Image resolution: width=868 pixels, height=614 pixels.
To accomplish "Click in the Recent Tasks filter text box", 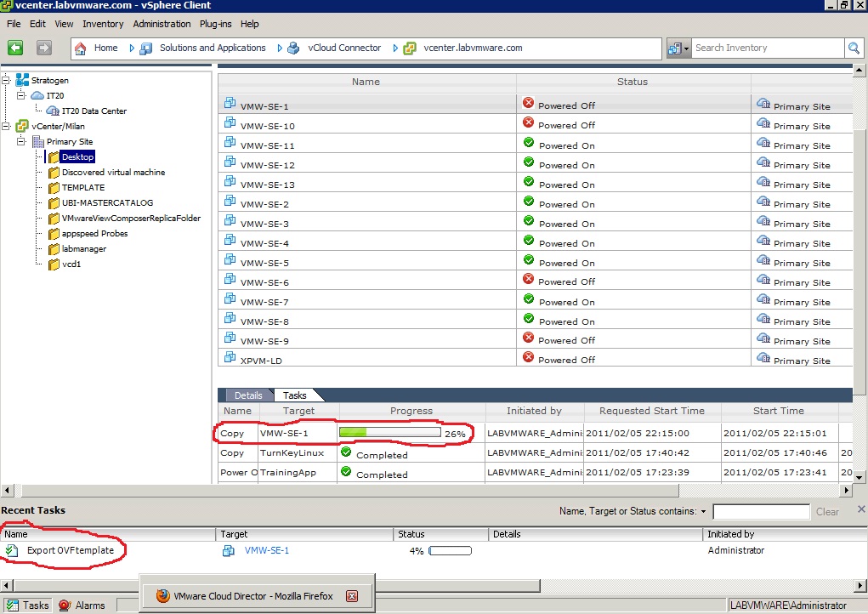I will (761, 512).
